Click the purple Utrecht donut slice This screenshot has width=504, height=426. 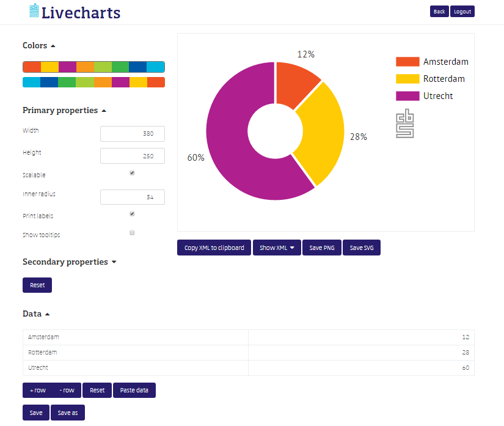coord(232,147)
